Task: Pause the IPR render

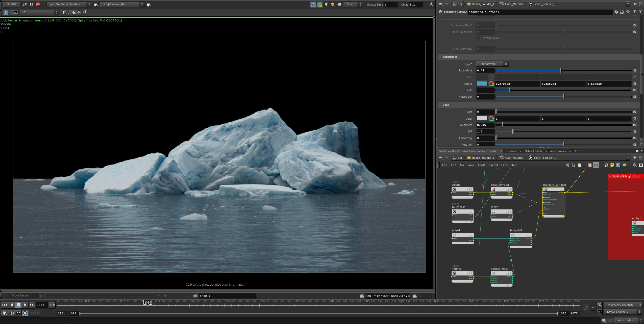Action: 31,4
